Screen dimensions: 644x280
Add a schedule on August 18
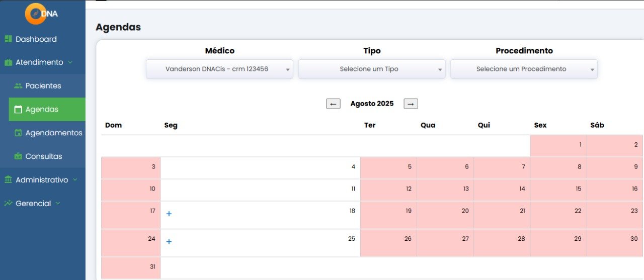tap(169, 214)
